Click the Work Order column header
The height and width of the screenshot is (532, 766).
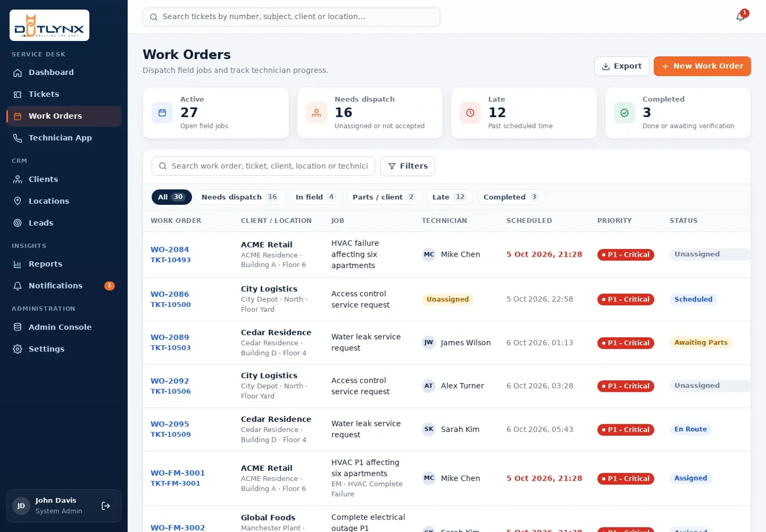(x=176, y=221)
